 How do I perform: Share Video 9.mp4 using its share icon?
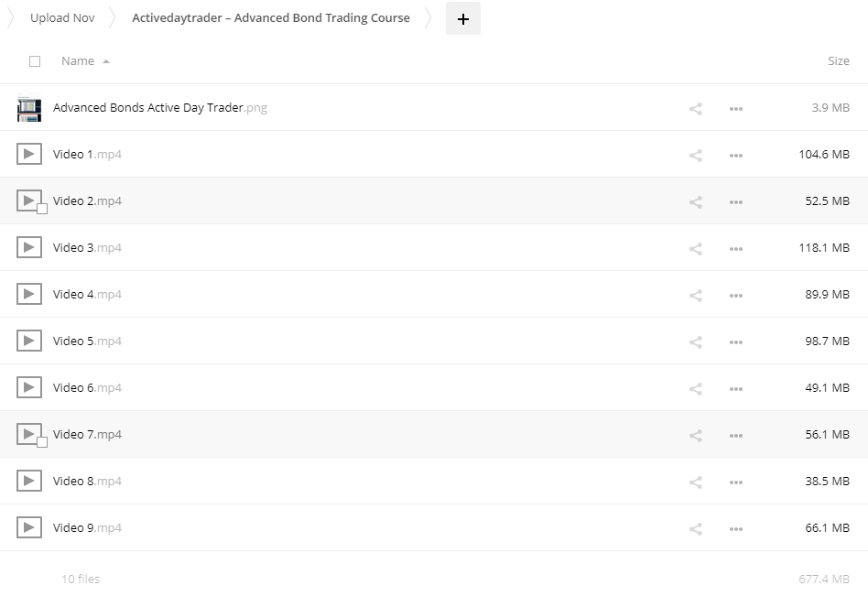point(696,528)
